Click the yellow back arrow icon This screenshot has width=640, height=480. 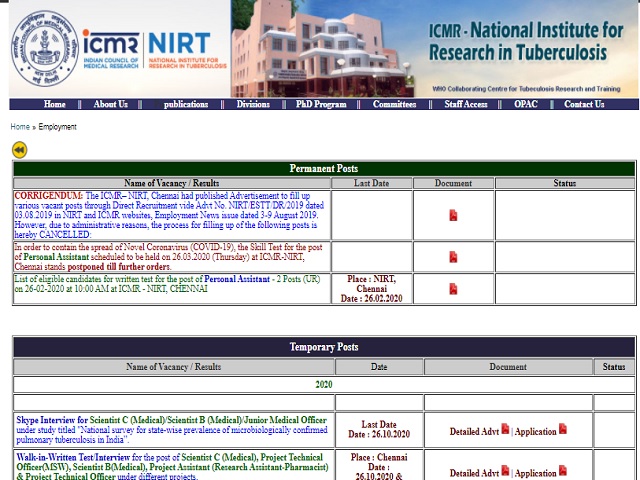20,150
